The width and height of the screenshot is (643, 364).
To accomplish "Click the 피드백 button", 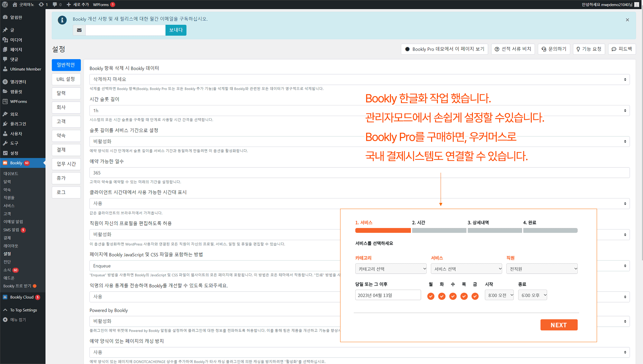I will (622, 49).
